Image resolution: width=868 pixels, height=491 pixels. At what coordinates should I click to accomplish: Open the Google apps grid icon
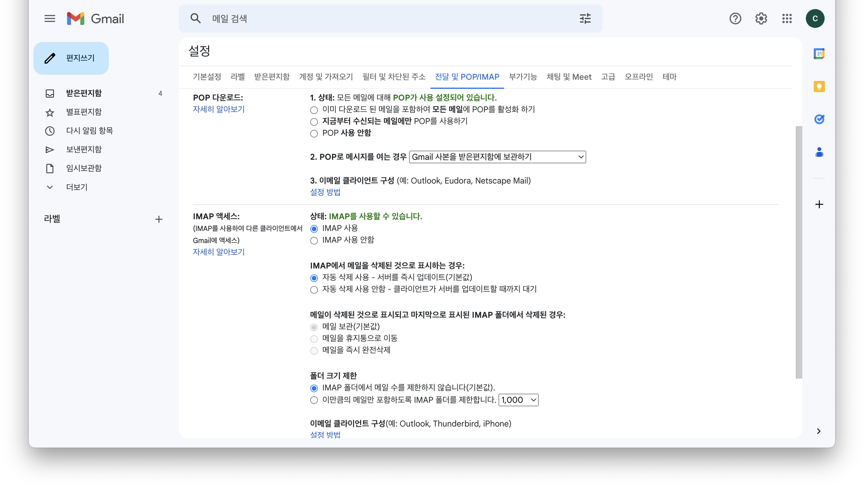(787, 18)
